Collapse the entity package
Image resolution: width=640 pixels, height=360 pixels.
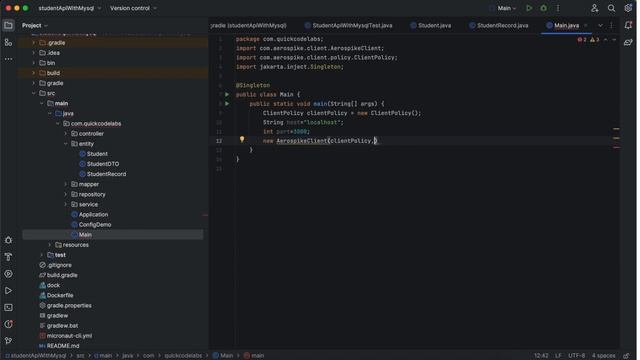[66, 144]
